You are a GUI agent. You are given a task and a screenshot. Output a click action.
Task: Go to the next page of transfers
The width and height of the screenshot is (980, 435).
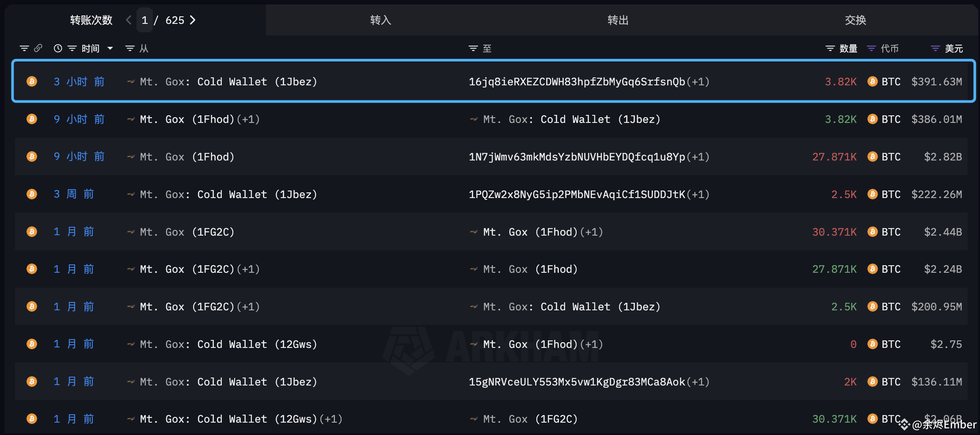point(193,20)
